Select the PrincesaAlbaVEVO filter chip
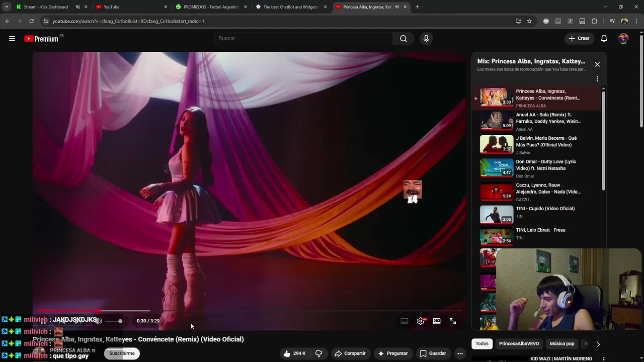644x362 pixels. [519, 344]
